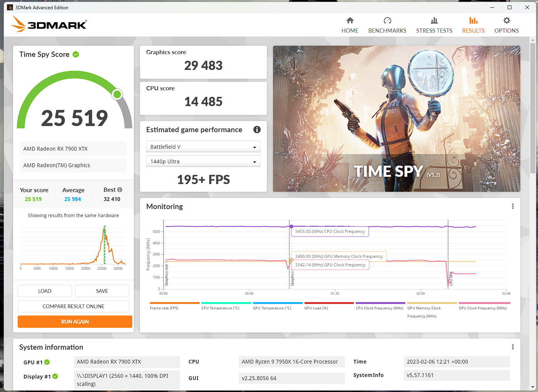The height and width of the screenshot is (392, 538).
Task: Click the Estimated game performance info icon
Action: tap(257, 130)
